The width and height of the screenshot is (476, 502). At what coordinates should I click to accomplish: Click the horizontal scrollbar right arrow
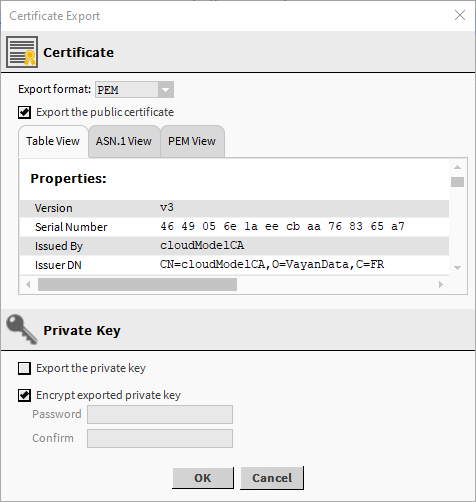pos(441,285)
